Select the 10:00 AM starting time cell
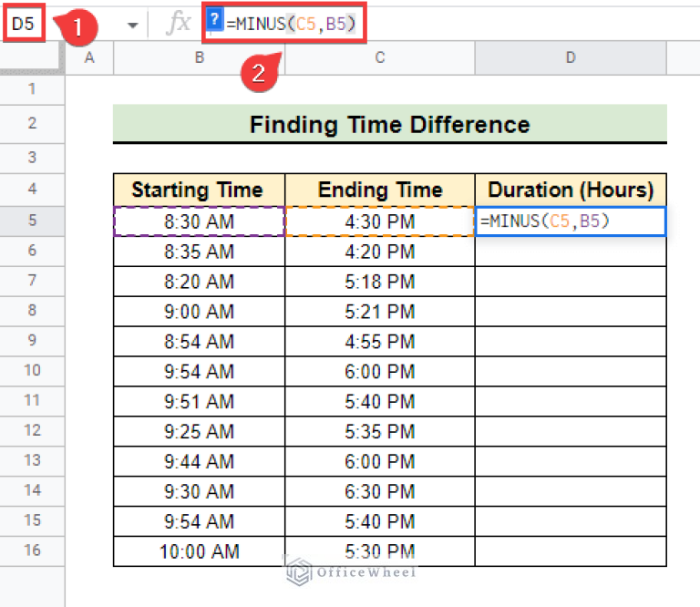700x607 pixels. tap(198, 550)
